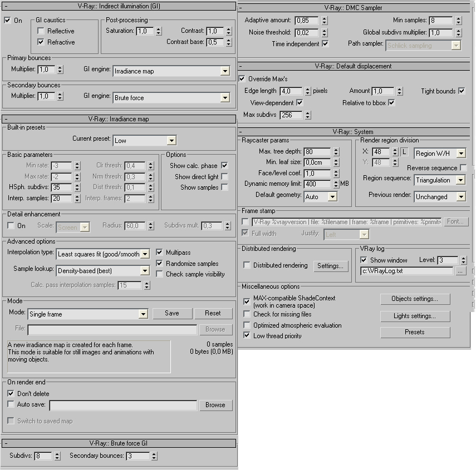The height and width of the screenshot is (470, 476).
Task: Collapse V-Ray System rollout
Action: coord(354,132)
